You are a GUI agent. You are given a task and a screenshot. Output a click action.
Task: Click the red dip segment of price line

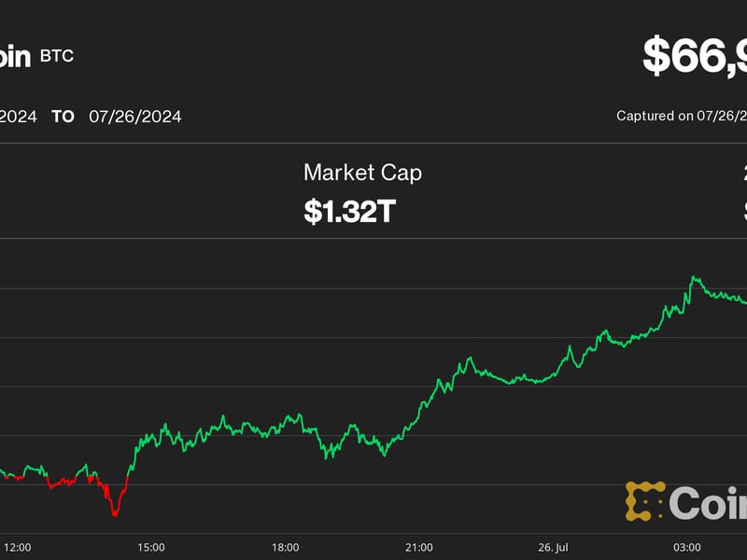(113, 502)
